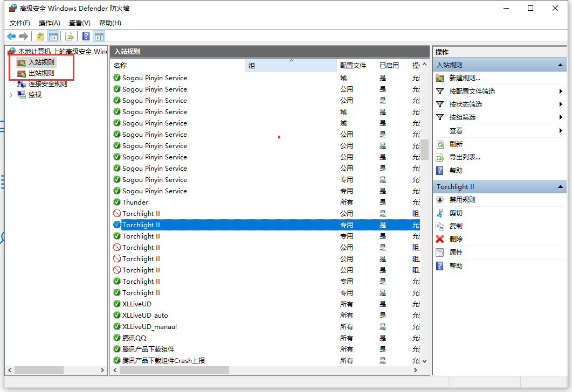Viewport: 572px width, 392px height.
Task: Click the red X 删除 icon
Action: pyautogui.click(x=440, y=239)
